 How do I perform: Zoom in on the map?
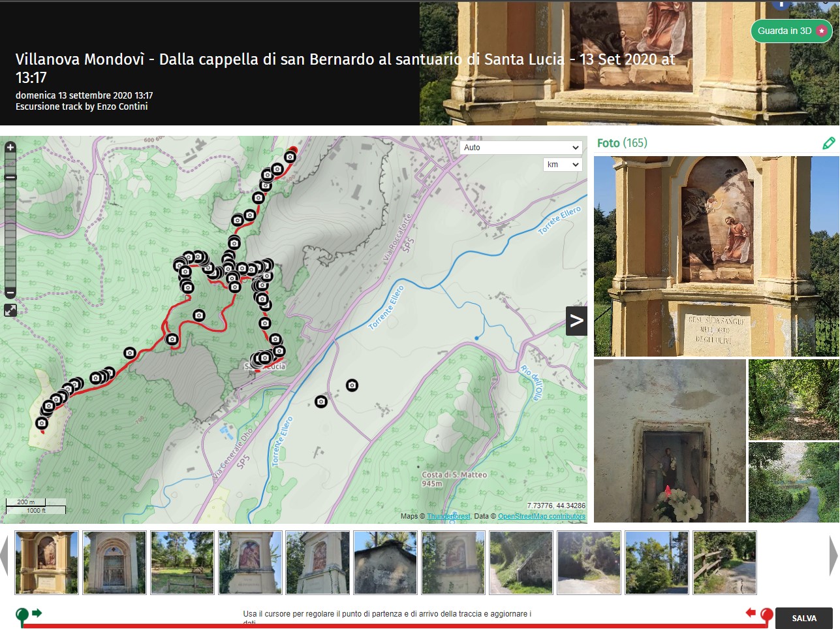click(10, 148)
